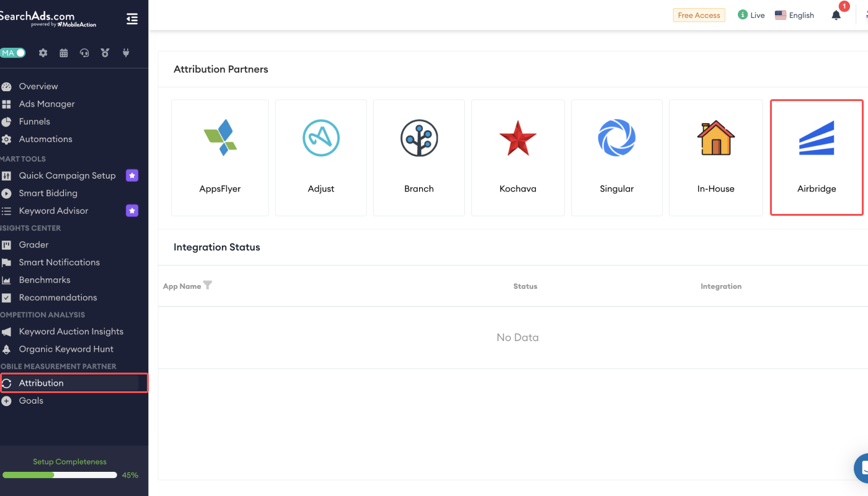
Task: Open Ads Manager from the sidebar
Action: (x=47, y=104)
